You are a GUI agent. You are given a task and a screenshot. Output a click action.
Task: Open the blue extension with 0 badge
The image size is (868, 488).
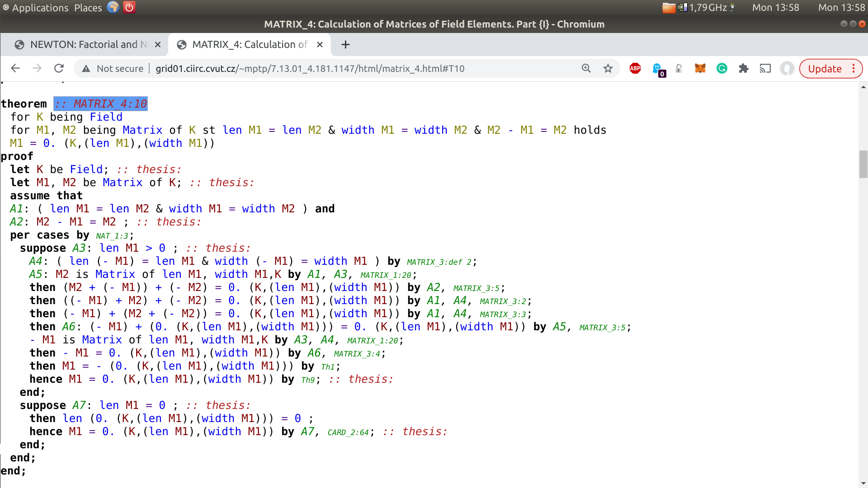point(658,69)
